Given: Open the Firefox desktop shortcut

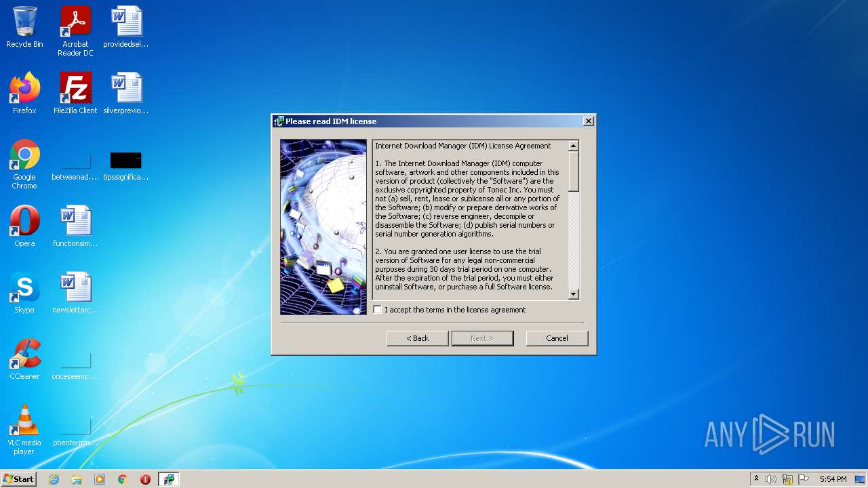Looking at the screenshot, I should [x=24, y=94].
